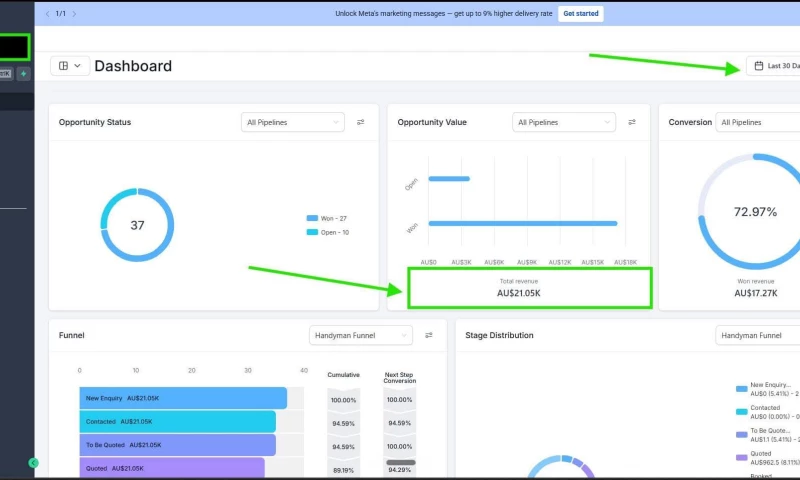Screen dimensions: 800x480
Task: Toggle Contacted legend swatch in Stage Distribution
Action: click(742, 412)
